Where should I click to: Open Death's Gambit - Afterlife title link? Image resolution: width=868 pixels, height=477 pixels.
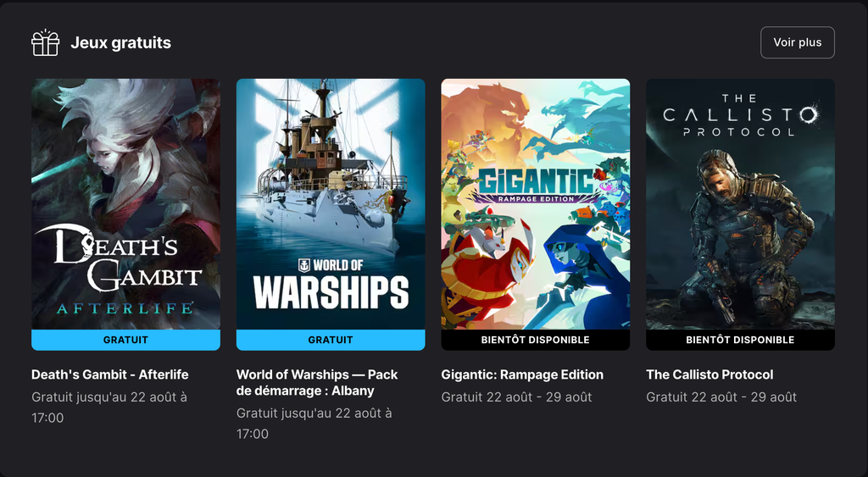pyautogui.click(x=110, y=374)
